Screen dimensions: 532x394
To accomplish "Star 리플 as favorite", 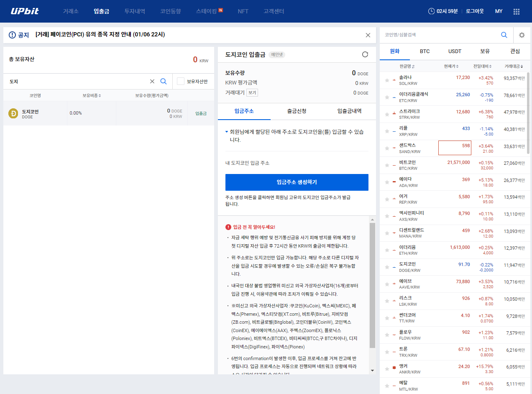I will 387,131.
